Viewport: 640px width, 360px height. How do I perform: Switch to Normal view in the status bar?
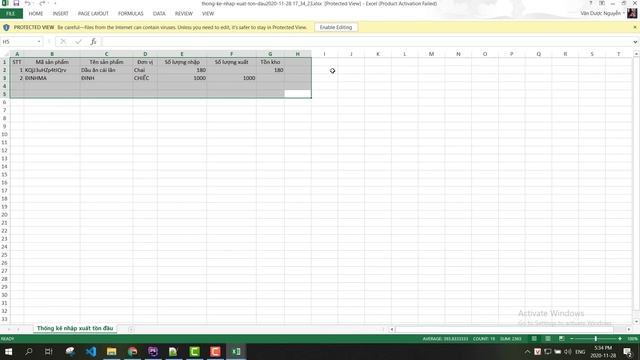(534, 339)
